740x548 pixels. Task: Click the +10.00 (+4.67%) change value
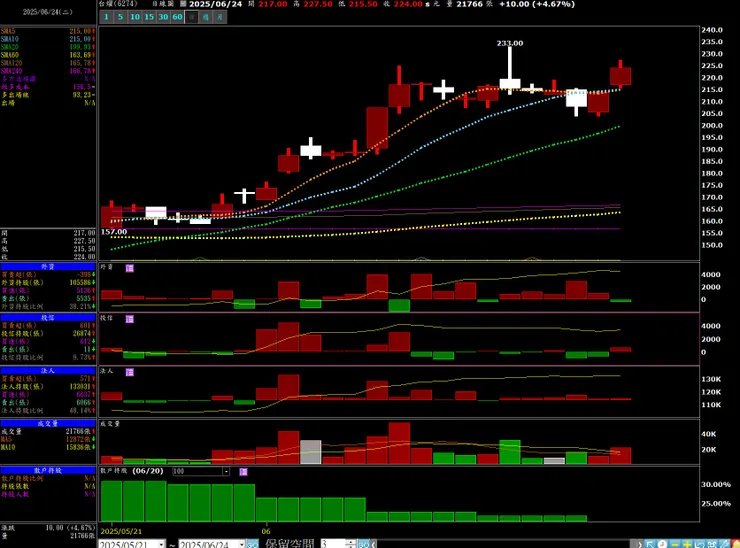(x=537, y=4)
